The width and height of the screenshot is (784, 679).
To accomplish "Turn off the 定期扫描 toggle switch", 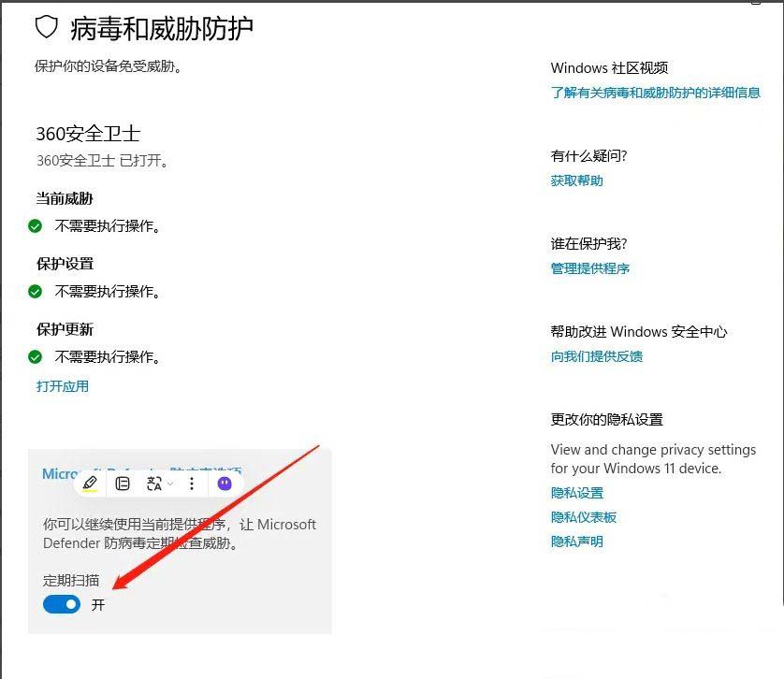I will 62,604.
